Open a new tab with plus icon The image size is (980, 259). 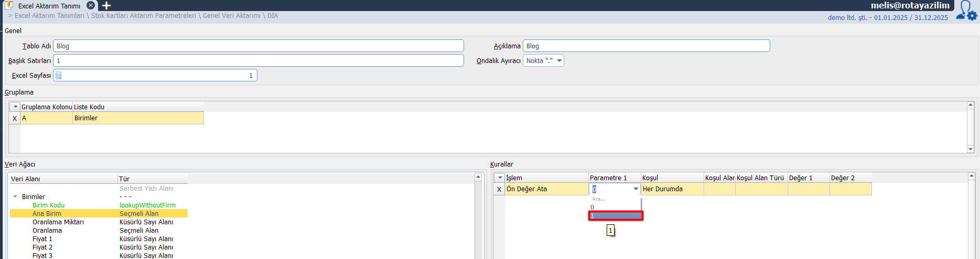[x=106, y=6]
